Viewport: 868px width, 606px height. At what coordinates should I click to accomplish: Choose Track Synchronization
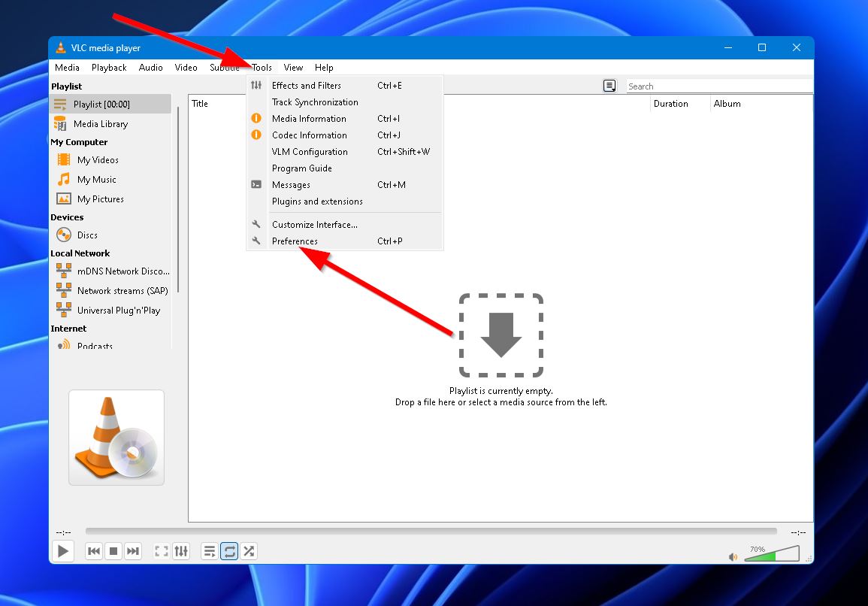[345, 102]
